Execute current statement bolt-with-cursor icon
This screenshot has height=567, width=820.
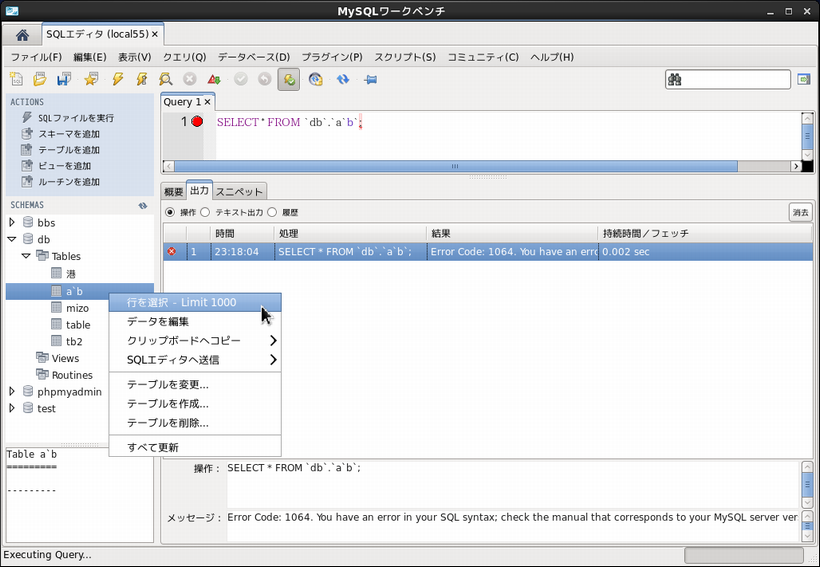coord(142,80)
